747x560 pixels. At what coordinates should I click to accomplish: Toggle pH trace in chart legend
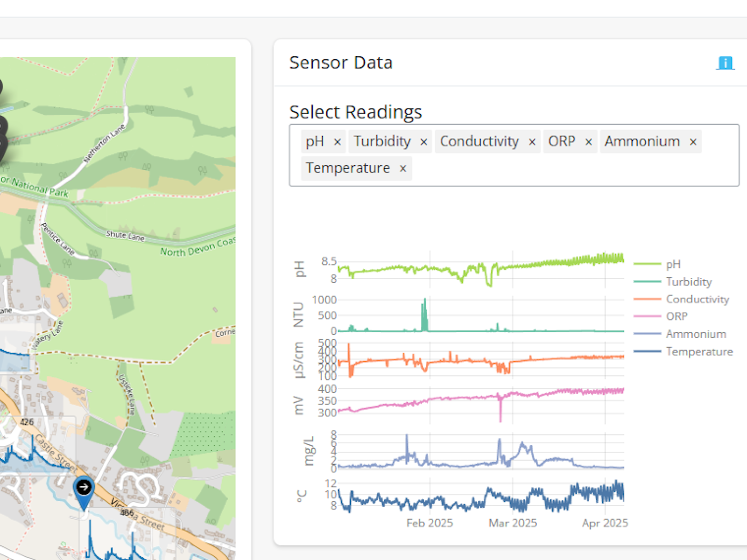[x=673, y=264]
